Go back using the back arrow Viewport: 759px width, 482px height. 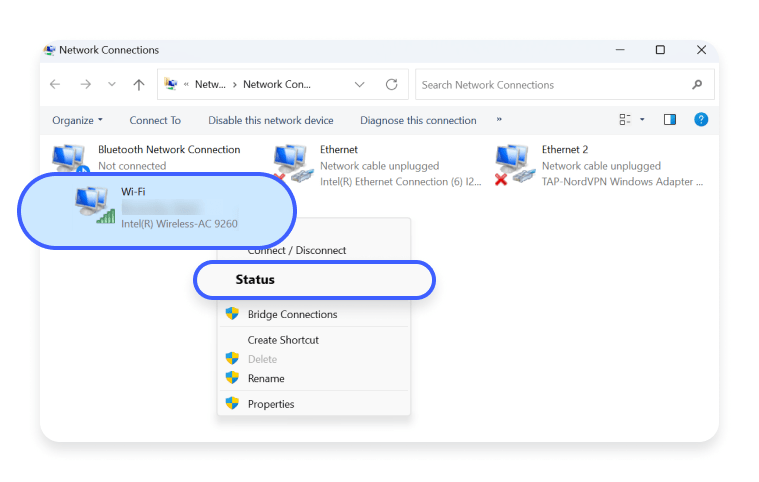[x=55, y=85]
